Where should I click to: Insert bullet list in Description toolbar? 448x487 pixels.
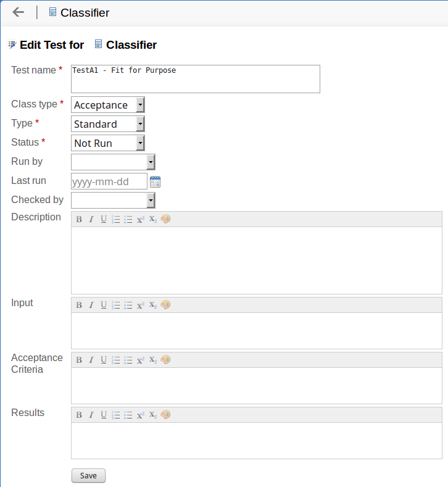click(x=128, y=219)
